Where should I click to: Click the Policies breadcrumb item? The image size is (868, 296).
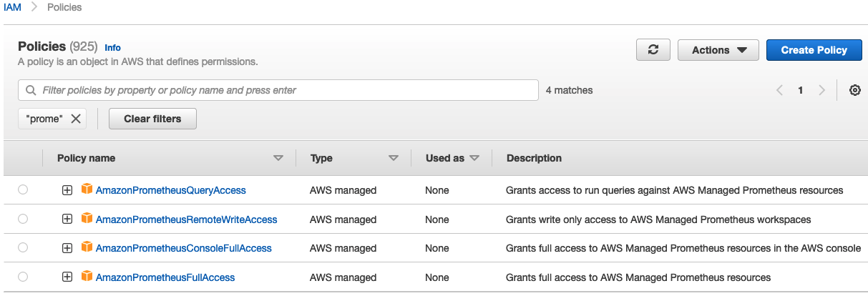[64, 7]
